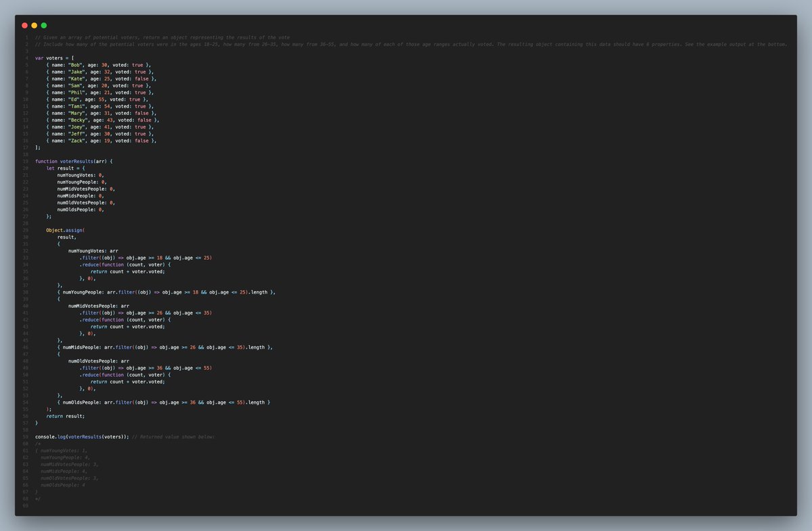Click the "{ numOldsPeople: arr.filter" line
The width and height of the screenshot is (812, 531).
[x=164, y=402]
